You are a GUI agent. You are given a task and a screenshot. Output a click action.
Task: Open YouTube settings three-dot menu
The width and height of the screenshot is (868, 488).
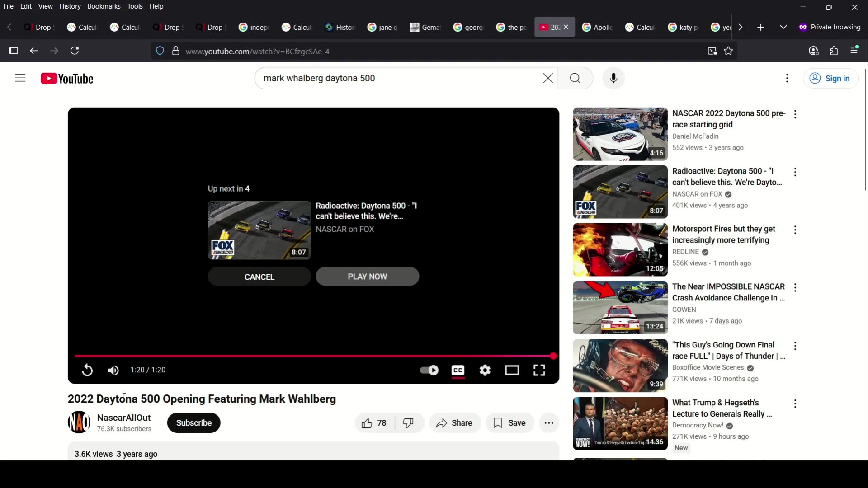[x=787, y=79]
